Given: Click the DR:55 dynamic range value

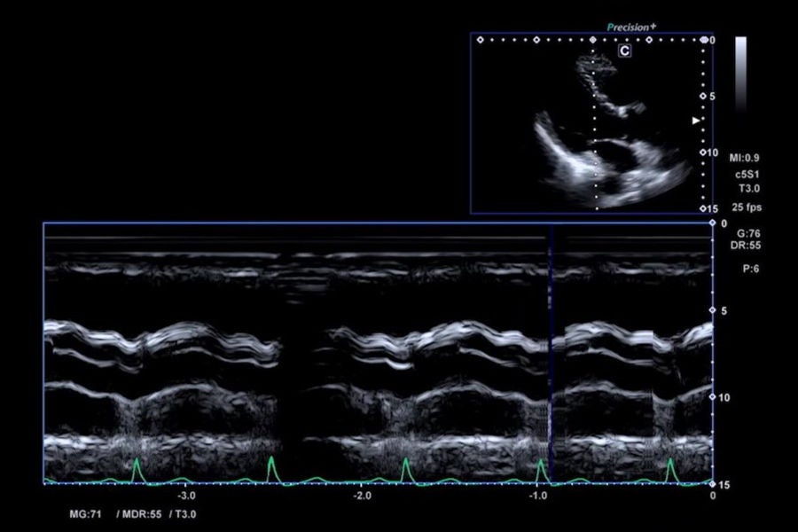Looking at the screenshot, I should [x=746, y=246].
